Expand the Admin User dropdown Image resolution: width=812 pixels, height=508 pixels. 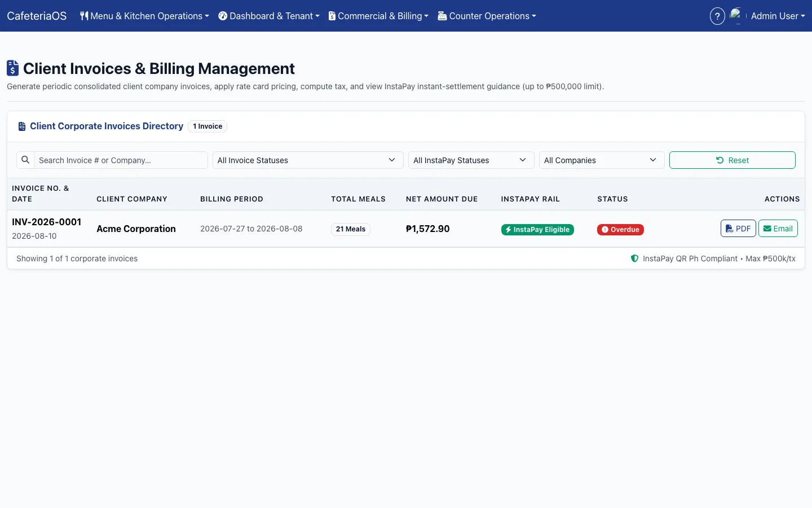(x=778, y=16)
